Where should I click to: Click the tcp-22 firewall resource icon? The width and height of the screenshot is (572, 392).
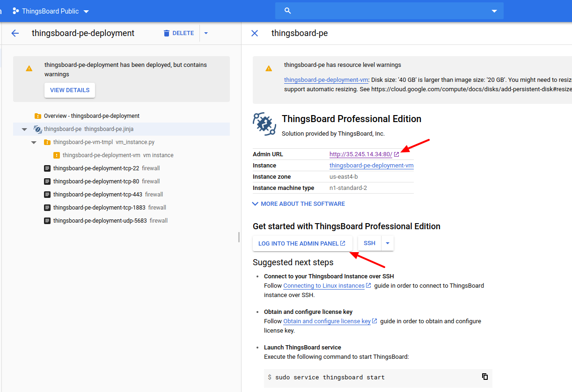(x=47, y=168)
